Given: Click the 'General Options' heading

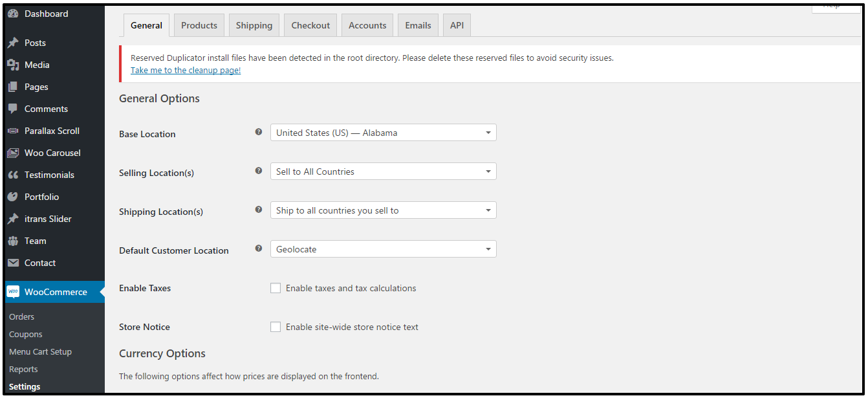Looking at the screenshot, I should click(159, 98).
